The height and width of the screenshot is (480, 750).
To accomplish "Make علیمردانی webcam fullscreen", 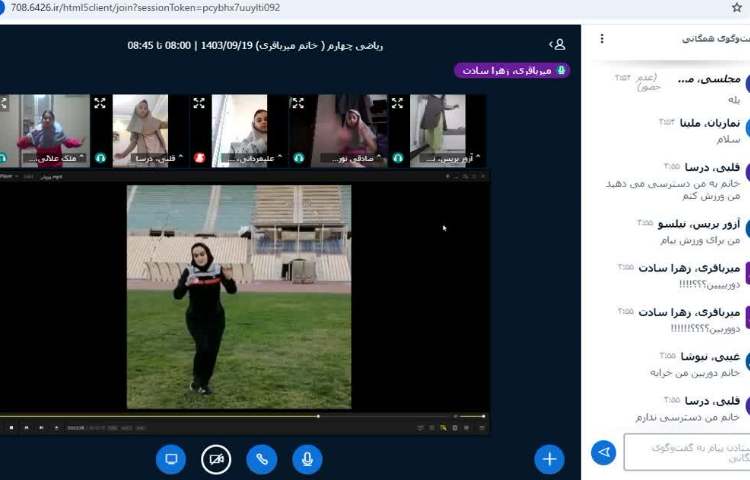I will 199,103.
